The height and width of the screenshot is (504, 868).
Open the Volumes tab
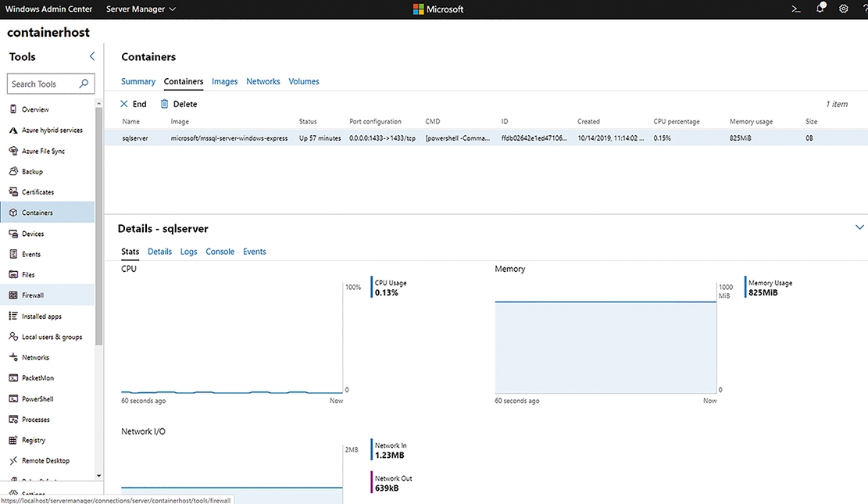[x=304, y=81]
